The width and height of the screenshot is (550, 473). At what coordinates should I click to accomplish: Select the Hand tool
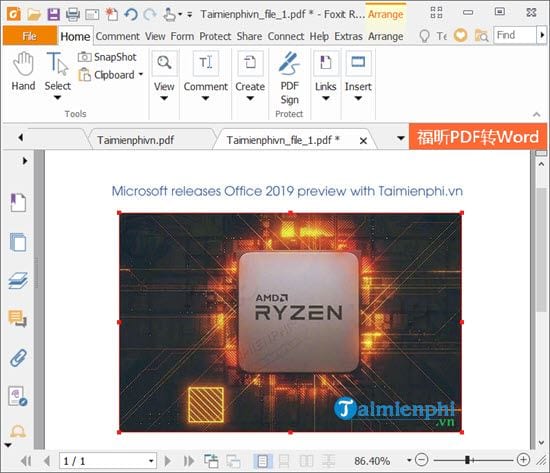point(23,72)
